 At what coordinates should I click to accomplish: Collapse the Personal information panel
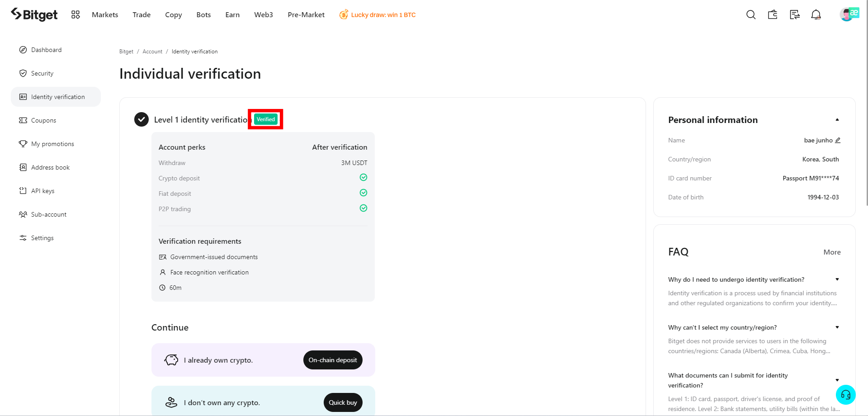pyautogui.click(x=837, y=120)
